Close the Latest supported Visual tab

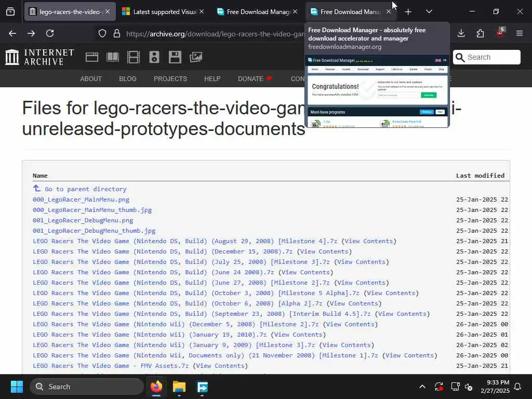202,11
